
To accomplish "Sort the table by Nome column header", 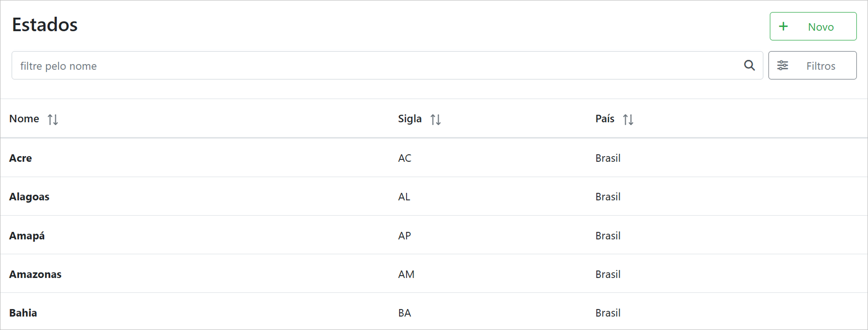I will [24, 119].
